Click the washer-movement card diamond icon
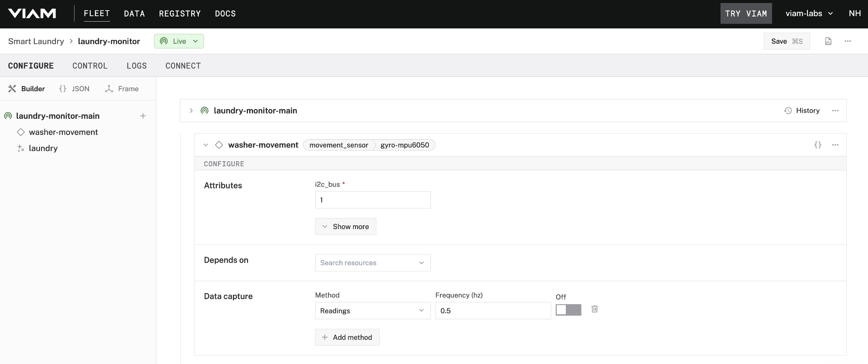The image size is (868, 364). click(219, 145)
